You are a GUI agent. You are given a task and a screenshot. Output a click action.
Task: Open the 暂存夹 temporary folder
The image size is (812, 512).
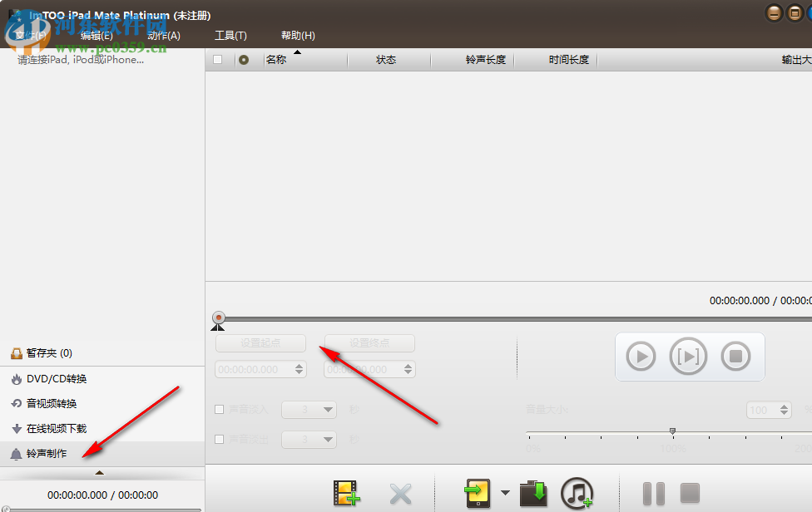pyautogui.click(x=50, y=352)
